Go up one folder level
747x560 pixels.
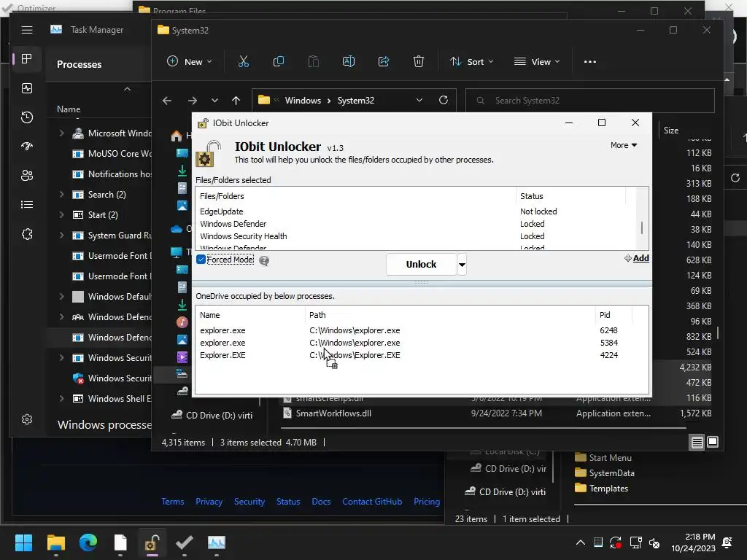click(x=236, y=101)
